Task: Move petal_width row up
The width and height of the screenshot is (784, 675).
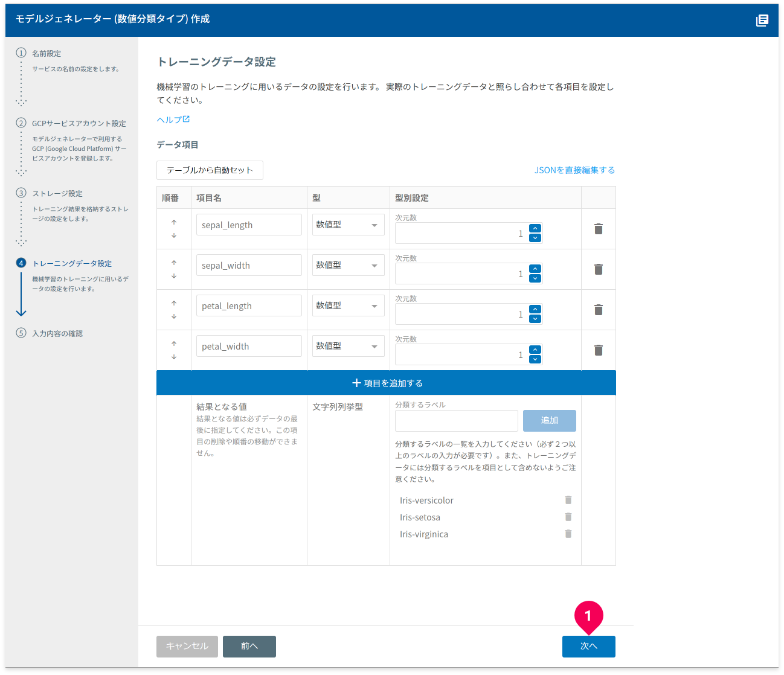Action: [174, 344]
